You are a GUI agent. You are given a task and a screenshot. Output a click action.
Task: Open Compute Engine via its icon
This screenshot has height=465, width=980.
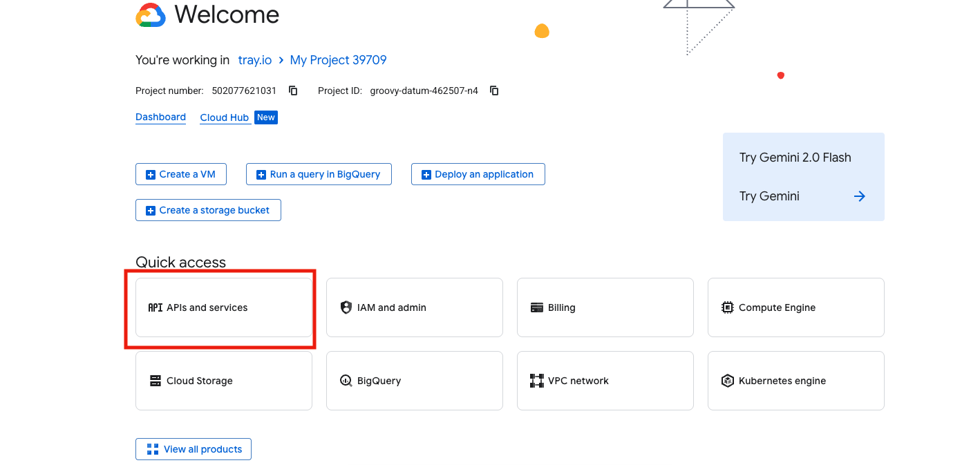(727, 307)
